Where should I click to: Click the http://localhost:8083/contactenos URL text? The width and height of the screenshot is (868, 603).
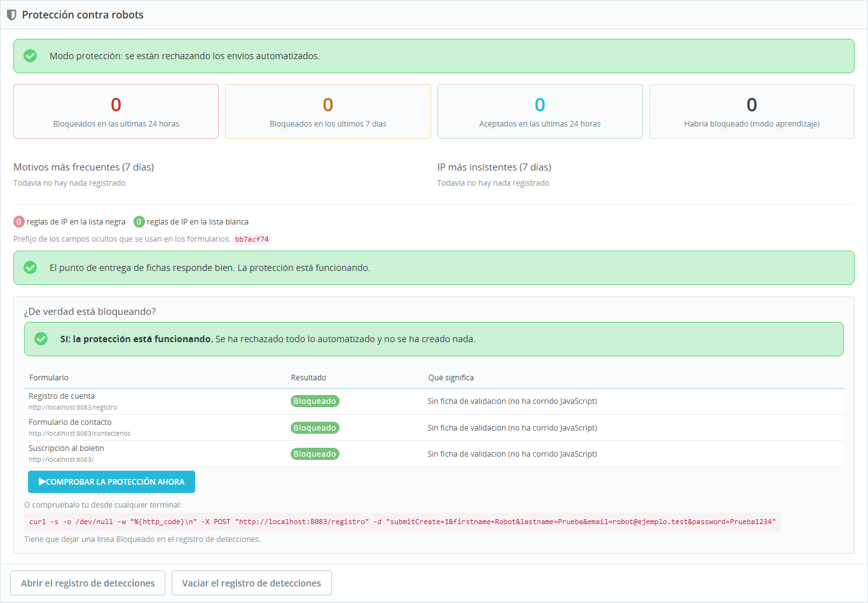(79, 433)
